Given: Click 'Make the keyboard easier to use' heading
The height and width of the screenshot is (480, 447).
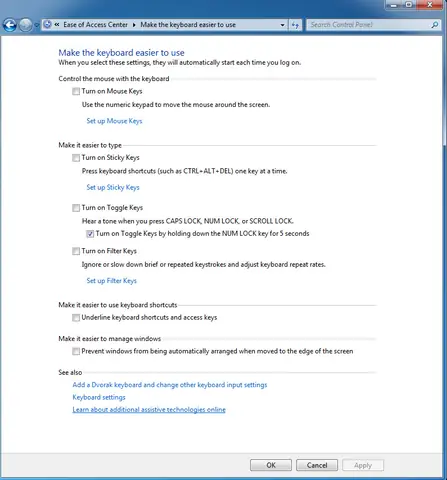Looking at the screenshot, I should point(121,53).
